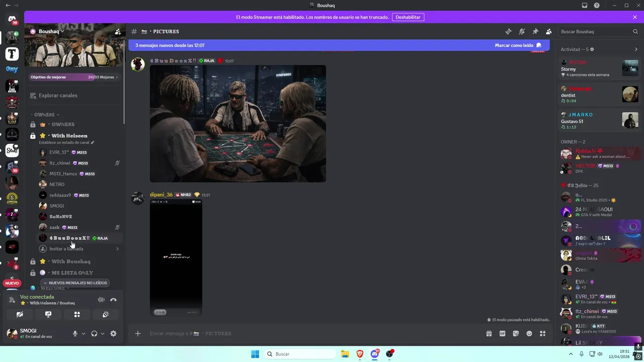644x362 pixels.
Task: Click the taskbar Buscar search box
Action: coord(300,354)
